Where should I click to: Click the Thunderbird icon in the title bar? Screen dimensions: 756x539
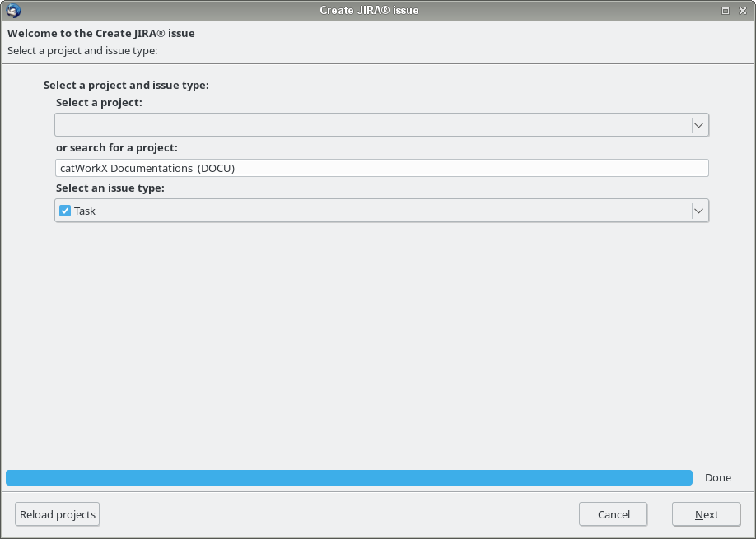tap(13, 10)
